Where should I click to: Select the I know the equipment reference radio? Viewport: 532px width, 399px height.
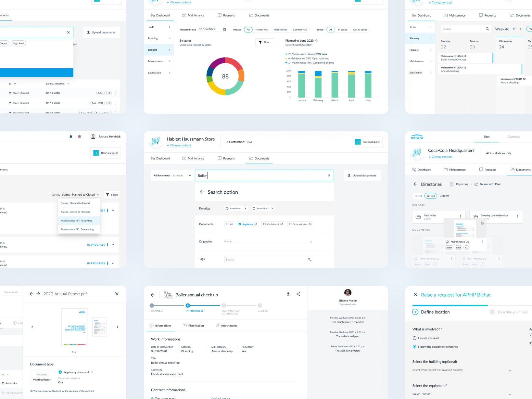point(414,347)
